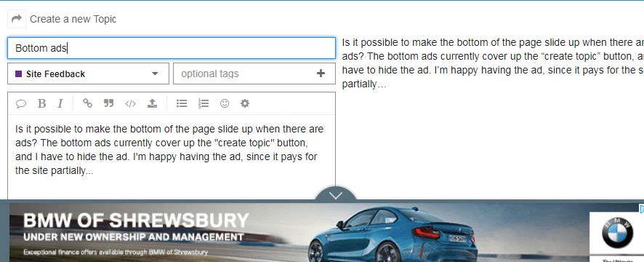The height and width of the screenshot is (262, 644).
Task: Click the Create a new Topic heading text
Action: point(73,20)
